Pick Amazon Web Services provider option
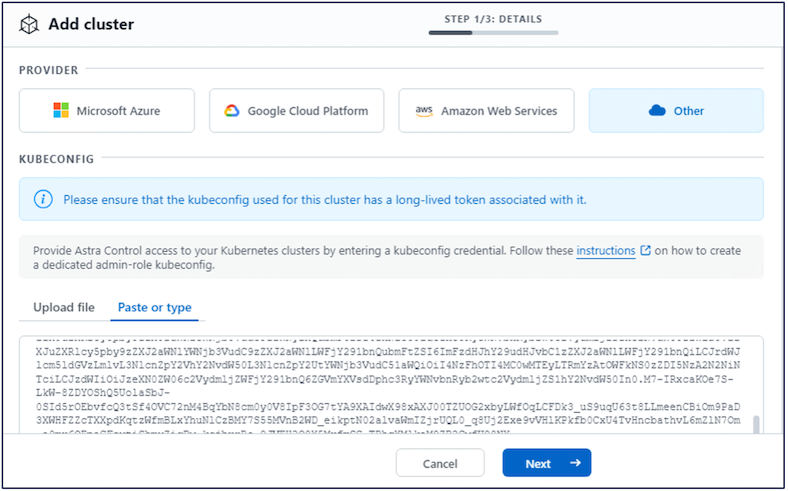 (486, 111)
